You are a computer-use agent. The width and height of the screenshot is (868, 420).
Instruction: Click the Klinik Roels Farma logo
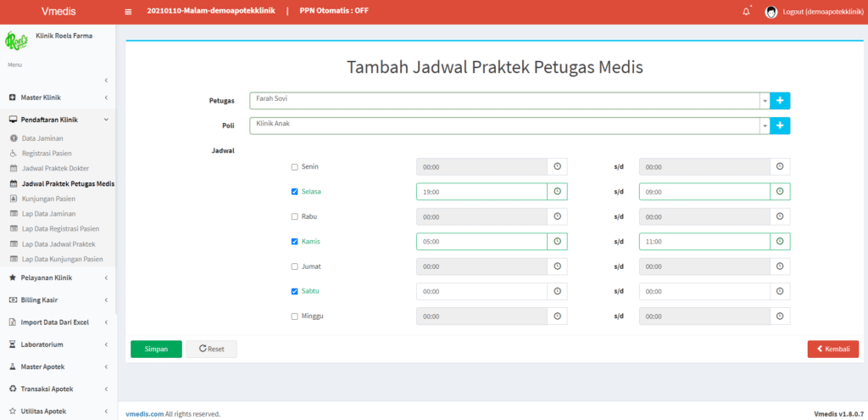17,40
